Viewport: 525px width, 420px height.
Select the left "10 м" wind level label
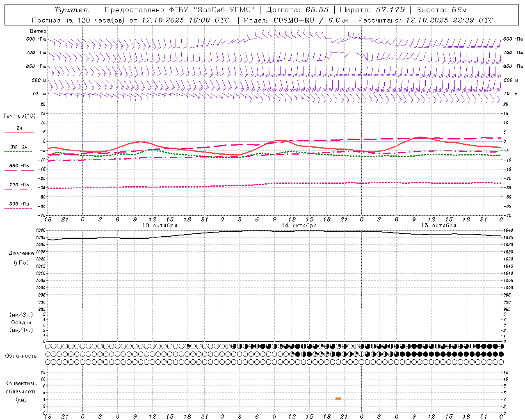pos(39,94)
